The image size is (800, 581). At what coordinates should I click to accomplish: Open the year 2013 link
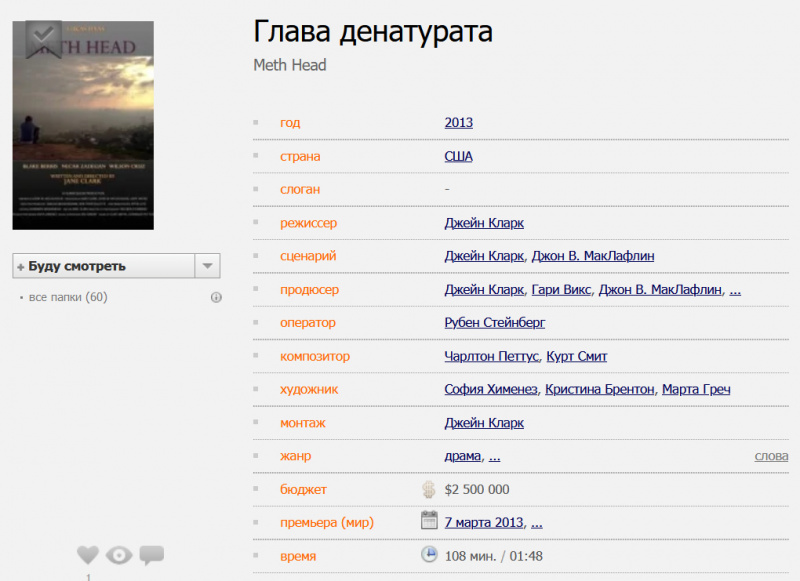(x=458, y=123)
